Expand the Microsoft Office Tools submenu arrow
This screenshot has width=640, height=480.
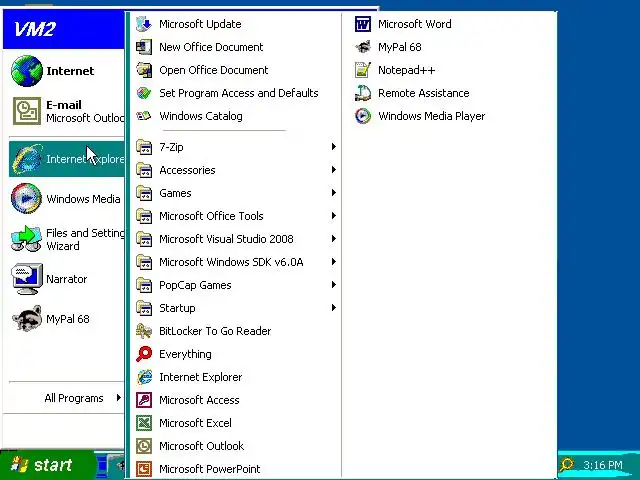[333, 216]
